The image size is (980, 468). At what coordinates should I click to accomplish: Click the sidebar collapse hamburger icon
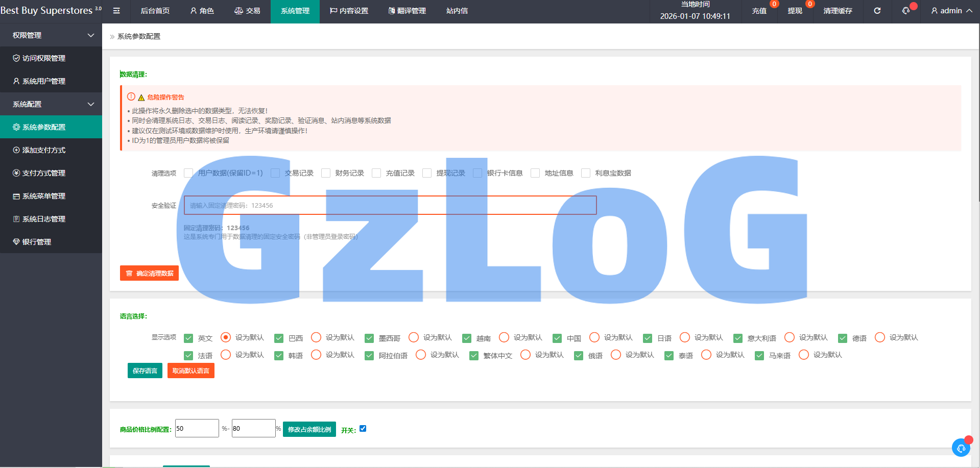click(x=116, y=11)
